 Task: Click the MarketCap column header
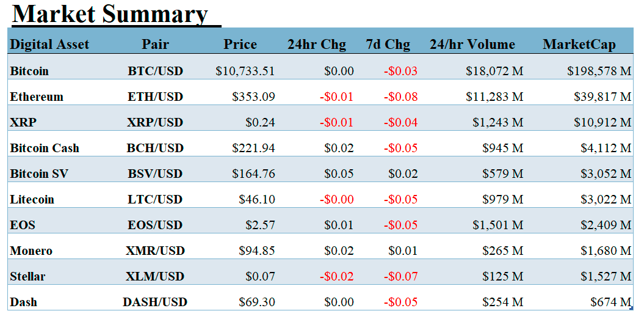(579, 44)
